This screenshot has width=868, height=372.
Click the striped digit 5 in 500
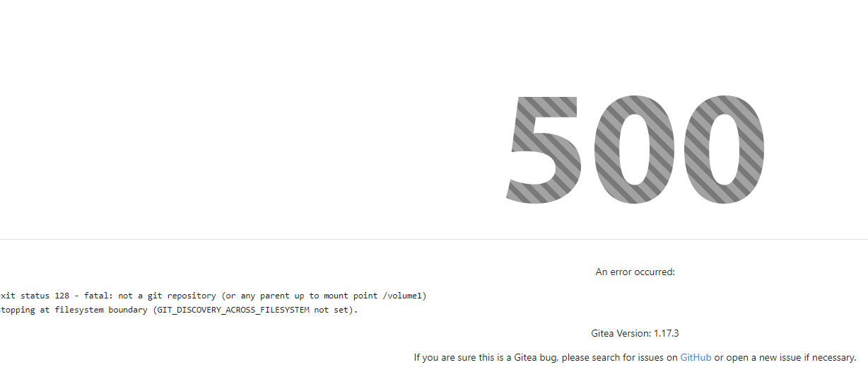[x=544, y=150]
